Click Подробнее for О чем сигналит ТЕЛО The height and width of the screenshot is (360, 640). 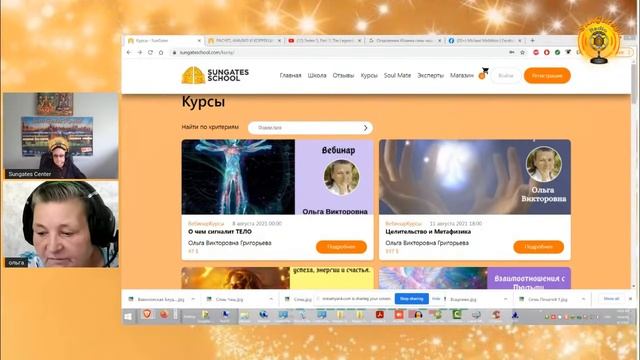point(341,247)
